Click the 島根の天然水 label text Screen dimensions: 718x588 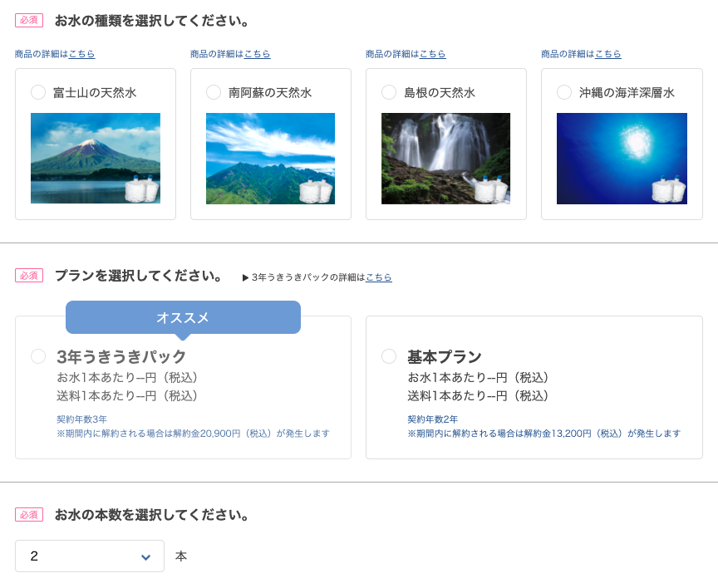440,93
